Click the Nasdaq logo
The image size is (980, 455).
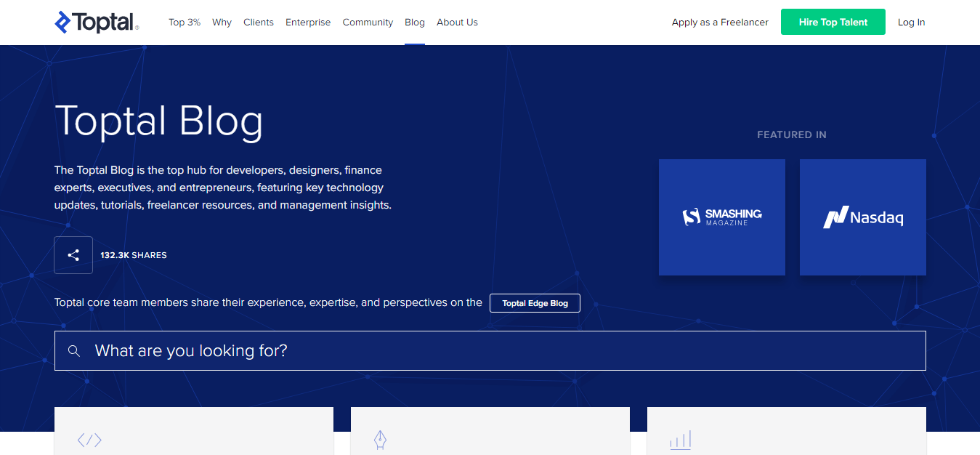click(862, 217)
